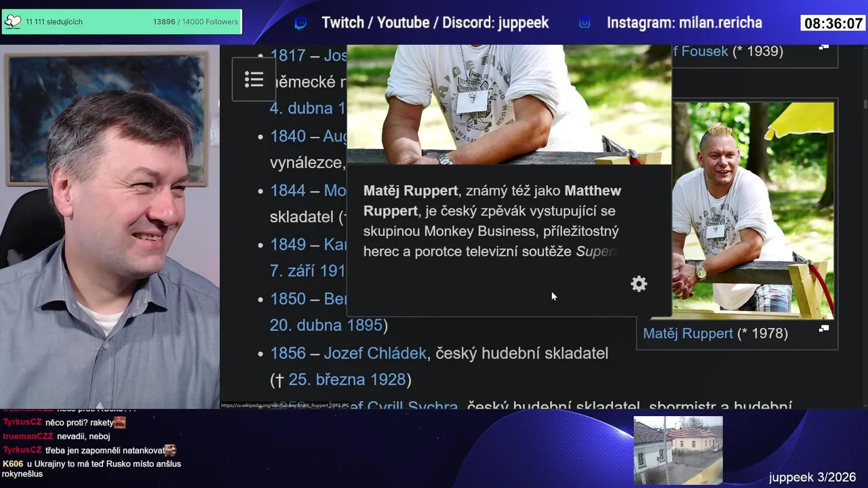Viewport: 868px width, 488px height.
Task: Enlarge the Matěj Ruppert image icon
Action: click(824, 329)
